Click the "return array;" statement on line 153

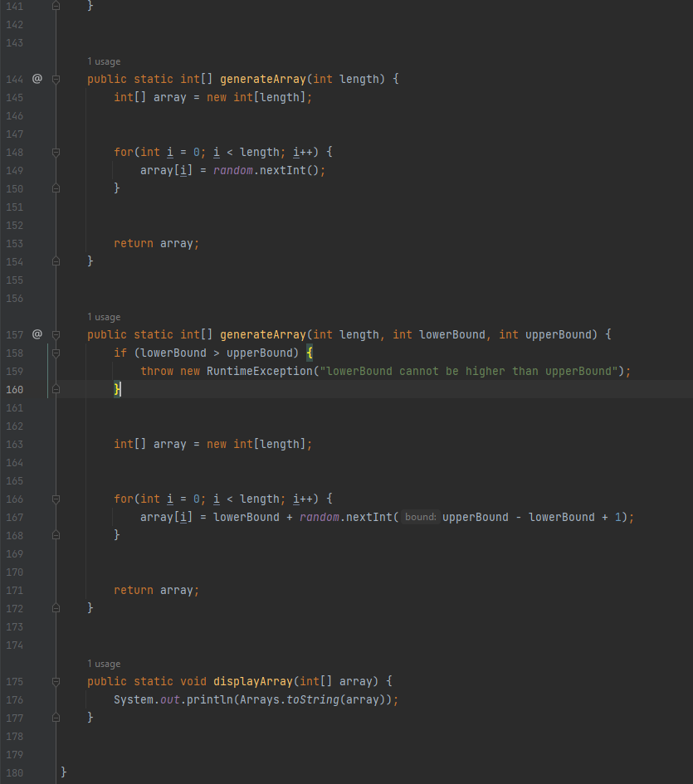pos(157,244)
